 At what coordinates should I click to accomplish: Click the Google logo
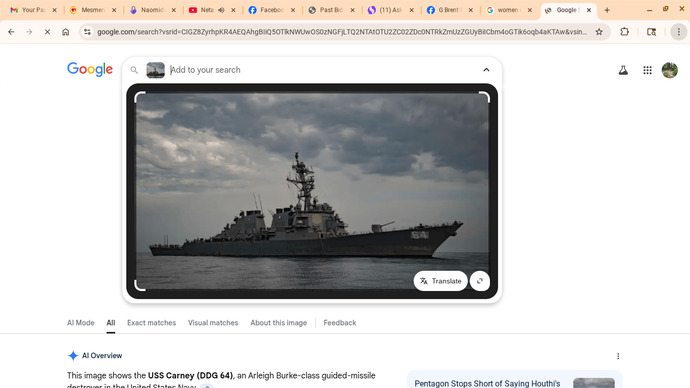click(x=90, y=69)
